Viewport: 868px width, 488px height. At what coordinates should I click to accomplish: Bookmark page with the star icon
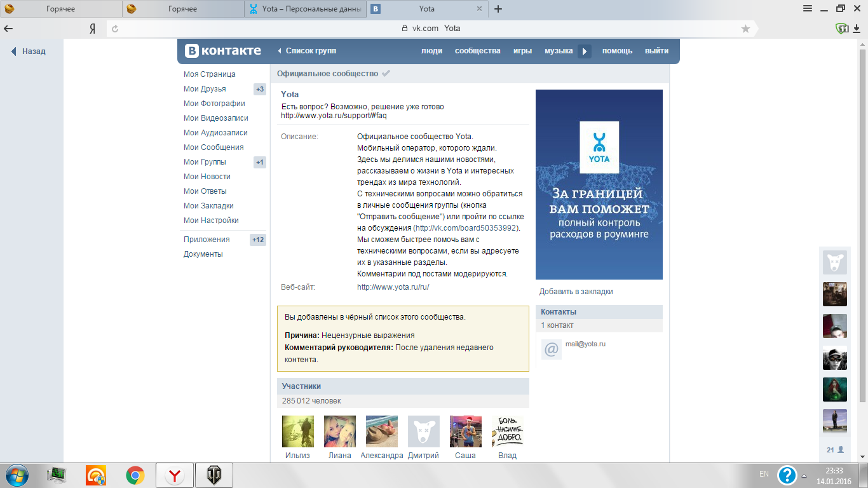click(x=745, y=29)
